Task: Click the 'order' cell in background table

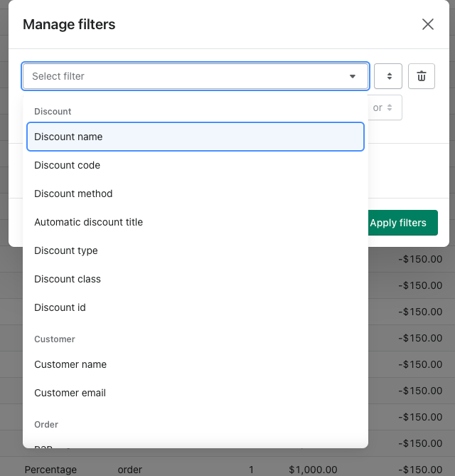Action: (x=130, y=470)
